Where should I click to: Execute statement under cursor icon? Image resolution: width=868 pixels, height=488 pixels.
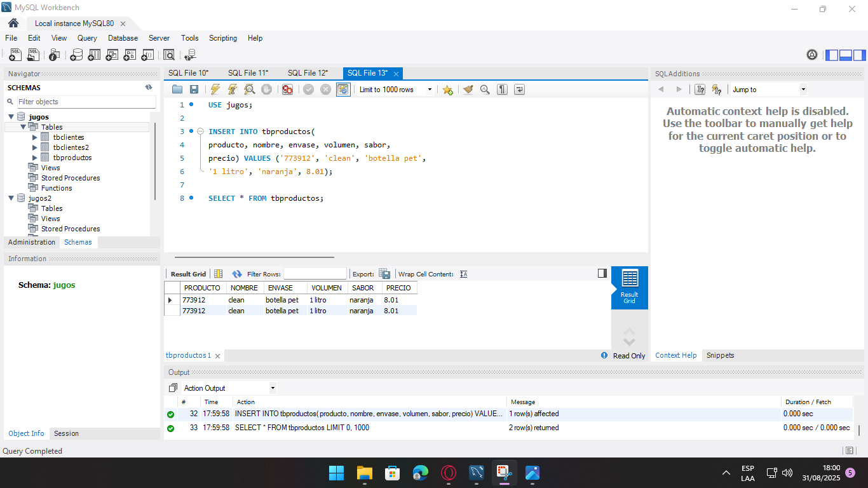(233, 90)
